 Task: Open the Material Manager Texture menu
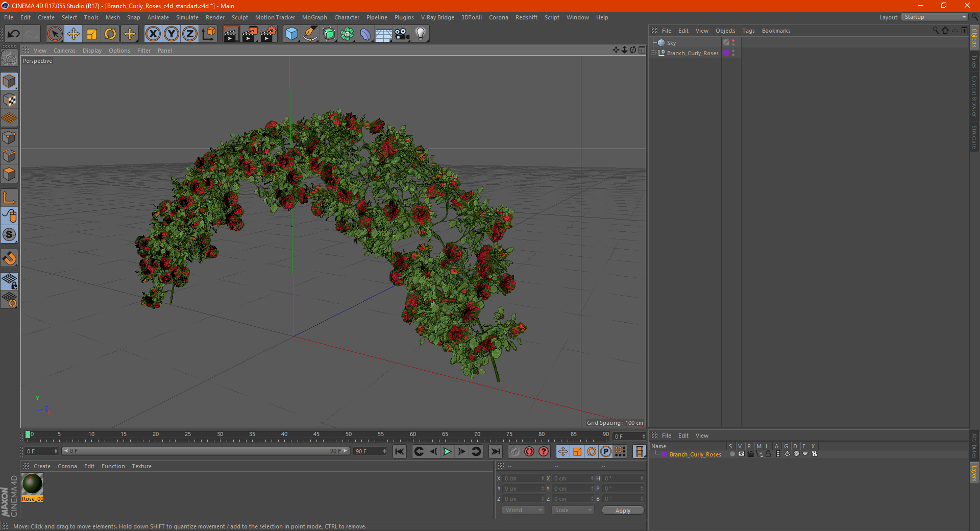pos(141,466)
